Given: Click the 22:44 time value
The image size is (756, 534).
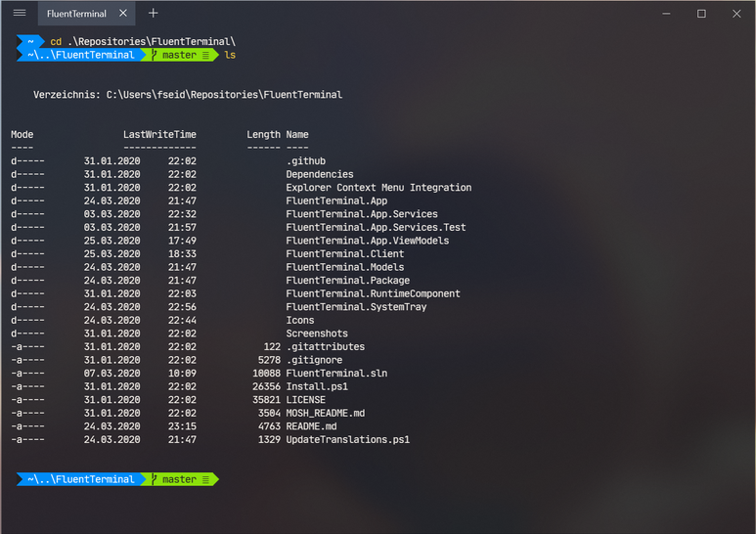Looking at the screenshot, I should [182, 320].
